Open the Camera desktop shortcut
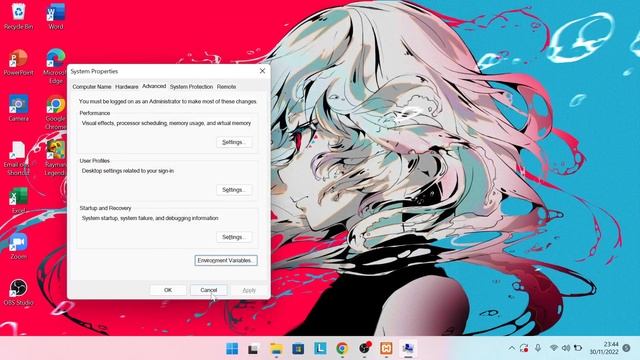Viewport: 640px width, 360px height. click(18, 109)
